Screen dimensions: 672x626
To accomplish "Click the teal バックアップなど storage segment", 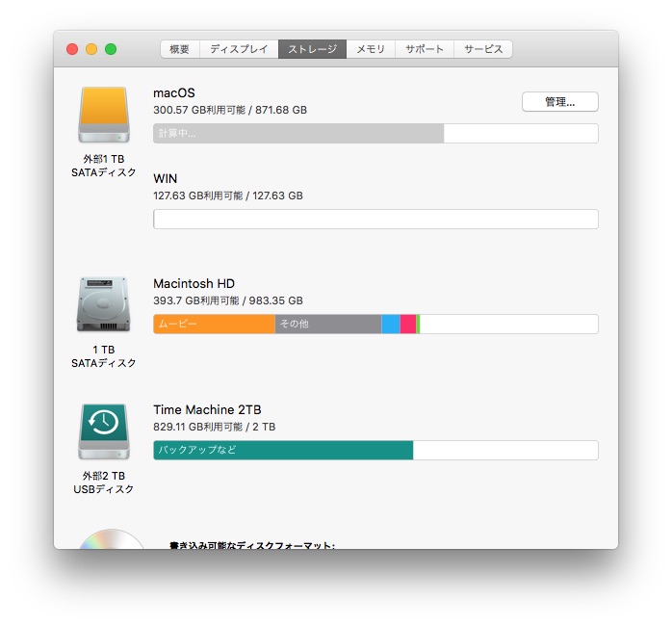I will click(x=283, y=450).
